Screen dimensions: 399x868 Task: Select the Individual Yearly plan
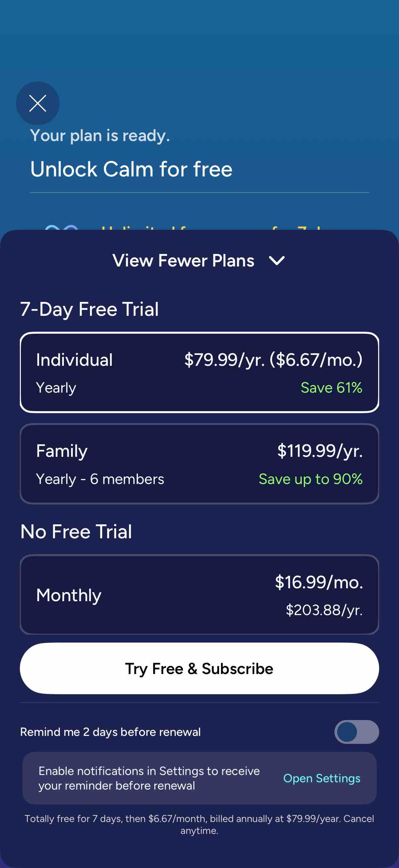[199, 372]
